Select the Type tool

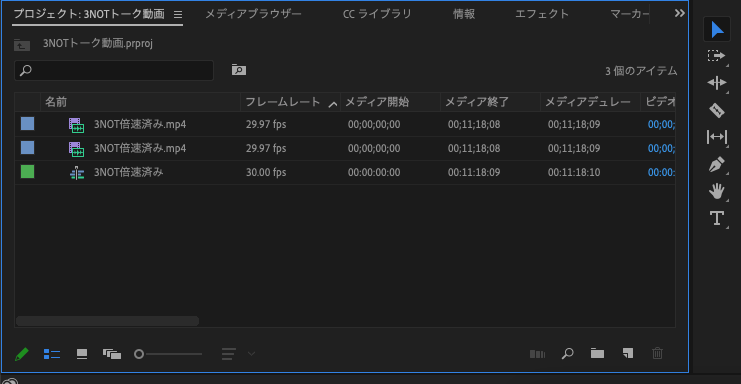click(716, 218)
